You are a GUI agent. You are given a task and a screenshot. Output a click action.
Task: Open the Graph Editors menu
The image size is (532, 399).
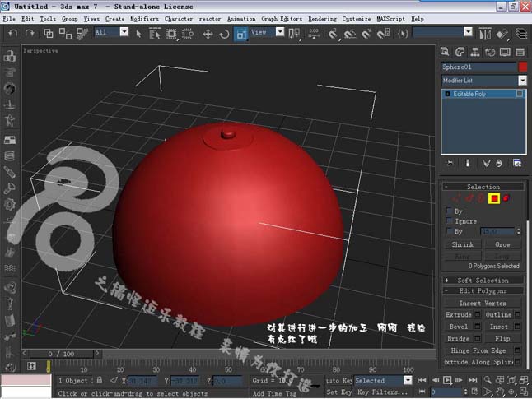[282, 19]
